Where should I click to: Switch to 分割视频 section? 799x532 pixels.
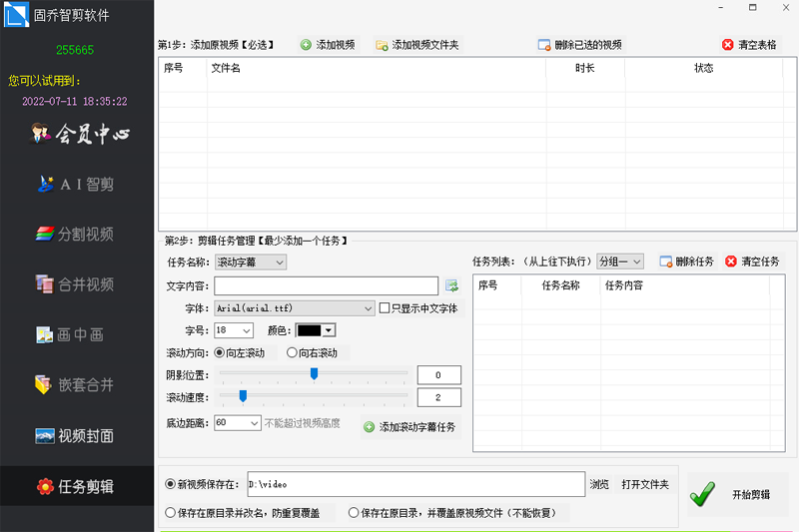pos(75,235)
